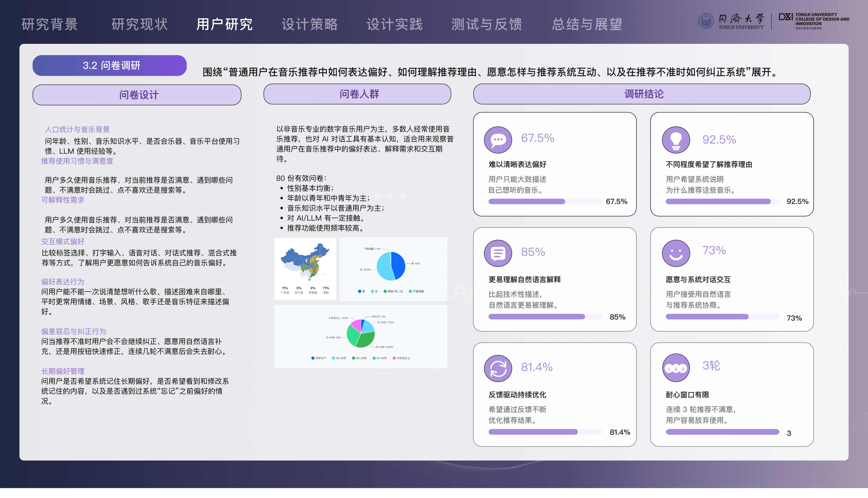This screenshot has height=498, width=868.
Task: Click the bullet 推荐功能使用频率较高
Action: 325,228
